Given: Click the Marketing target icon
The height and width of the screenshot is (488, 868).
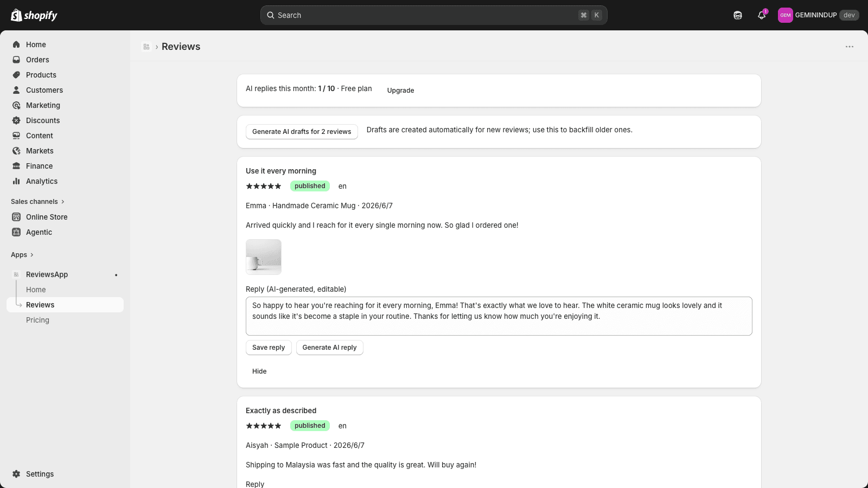Looking at the screenshot, I should [16, 105].
